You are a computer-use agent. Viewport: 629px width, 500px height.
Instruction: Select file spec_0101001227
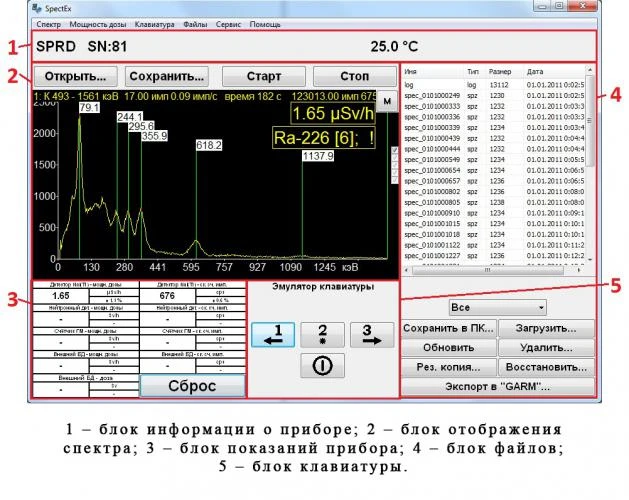(494, 256)
